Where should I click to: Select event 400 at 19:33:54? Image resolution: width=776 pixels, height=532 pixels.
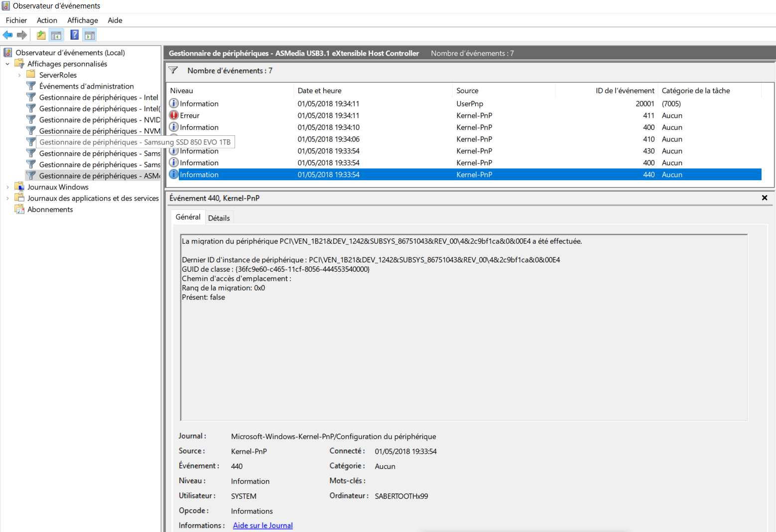pyautogui.click(x=464, y=163)
